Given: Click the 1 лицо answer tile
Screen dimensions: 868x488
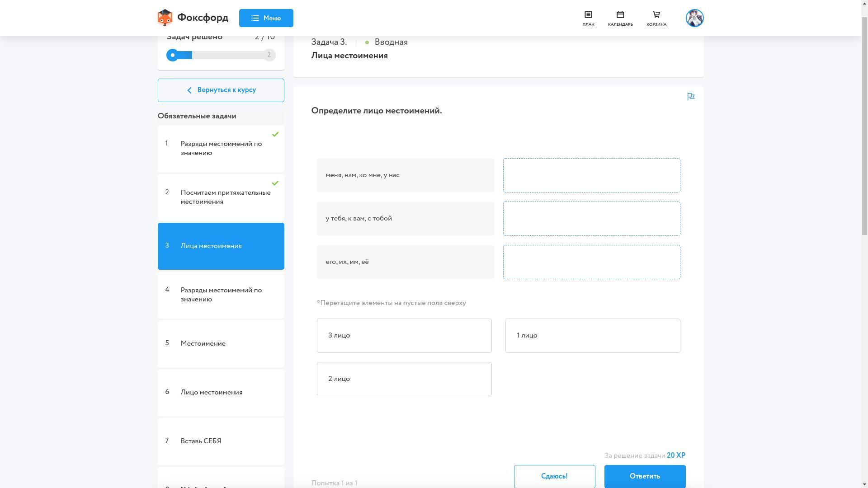Looking at the screenshot, I should click(x=592, y=336).
